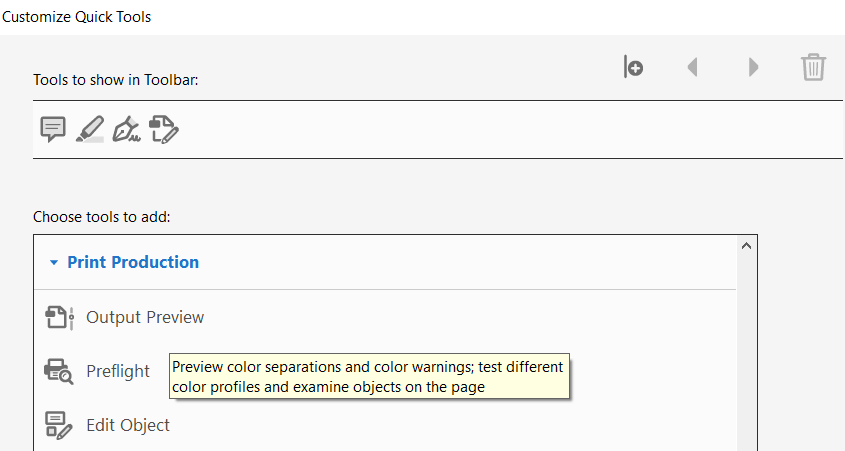Image resolution: width=845 pixels, height=451 pixels.
Task: Click the Edit Object tool icon
Action: pyautogui.click(x=59, y=425)
